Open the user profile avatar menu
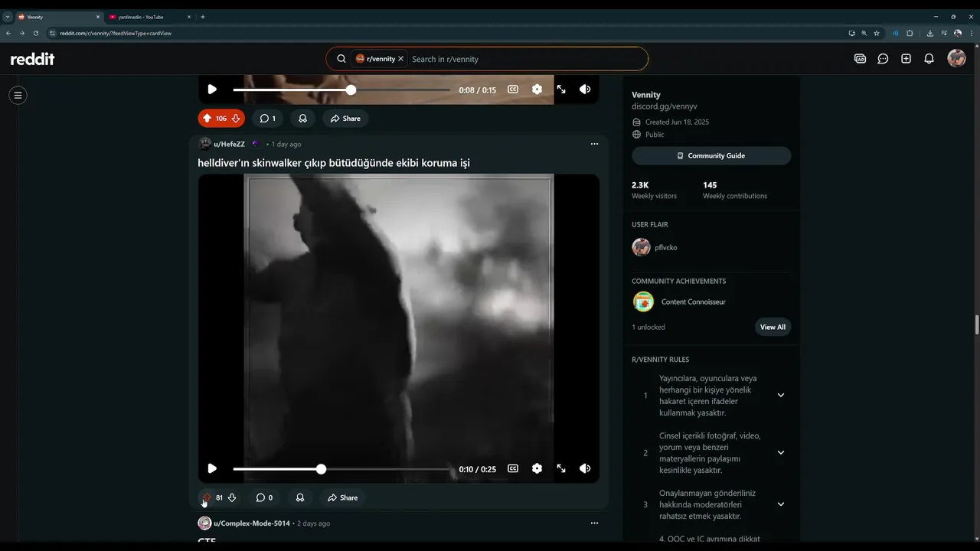980x551 pixels. 956,58
